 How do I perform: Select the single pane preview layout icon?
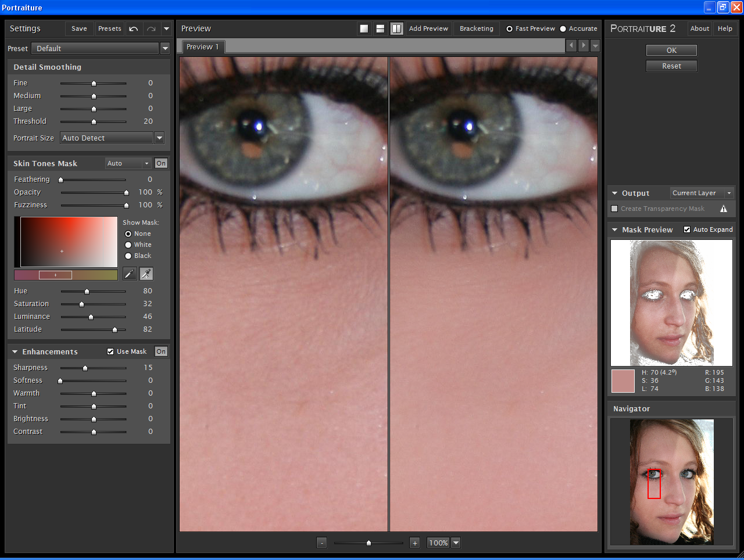coord(364,28)
